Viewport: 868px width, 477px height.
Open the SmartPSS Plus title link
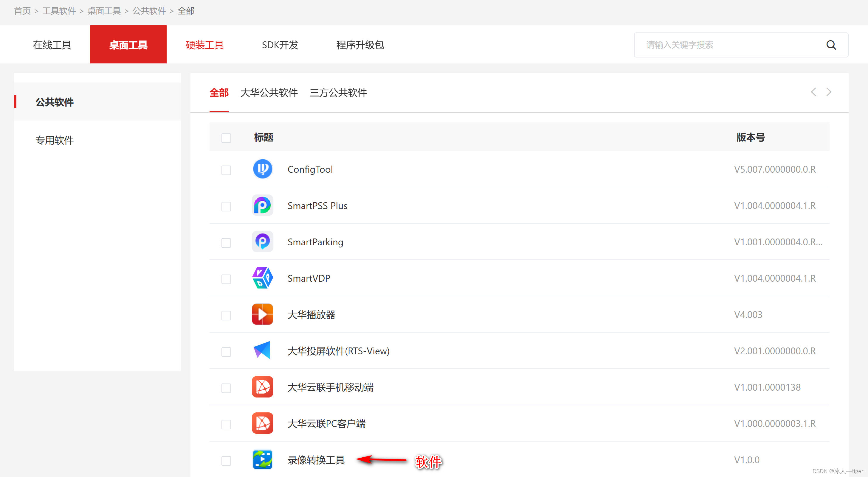click(x=317, y=206)
